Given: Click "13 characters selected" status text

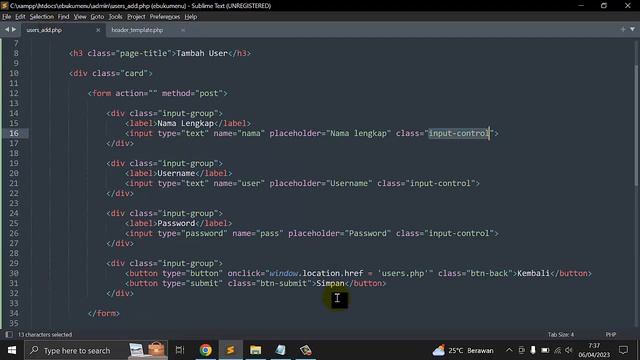Looking at the screenshot, I should pyautogui.click(x=45, y=334).
